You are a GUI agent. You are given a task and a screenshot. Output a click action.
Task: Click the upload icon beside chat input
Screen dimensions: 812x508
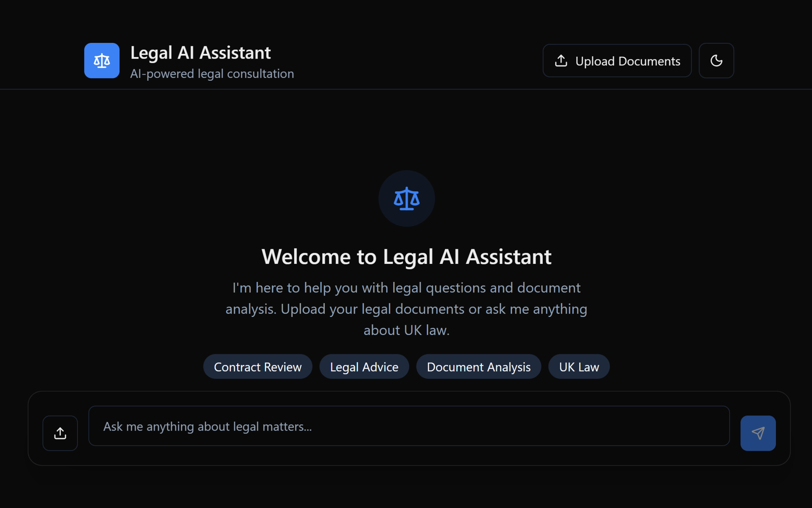(x=60, y=433)
